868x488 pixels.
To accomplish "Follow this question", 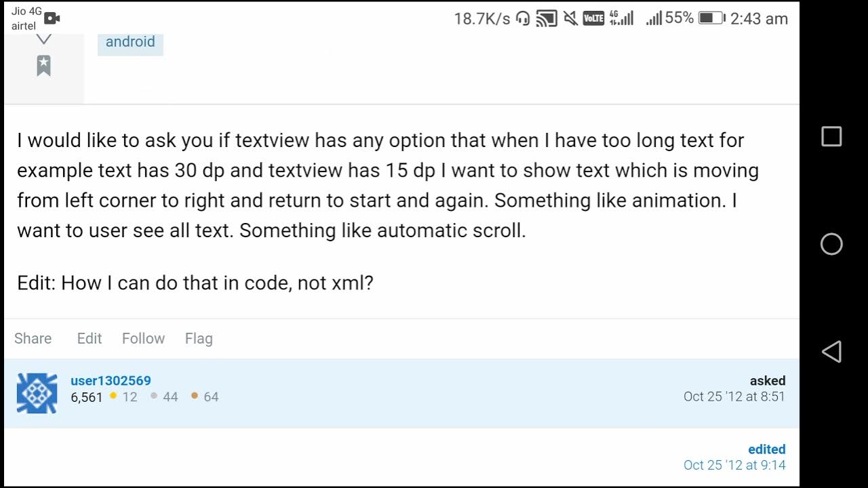I will [143, 338].
